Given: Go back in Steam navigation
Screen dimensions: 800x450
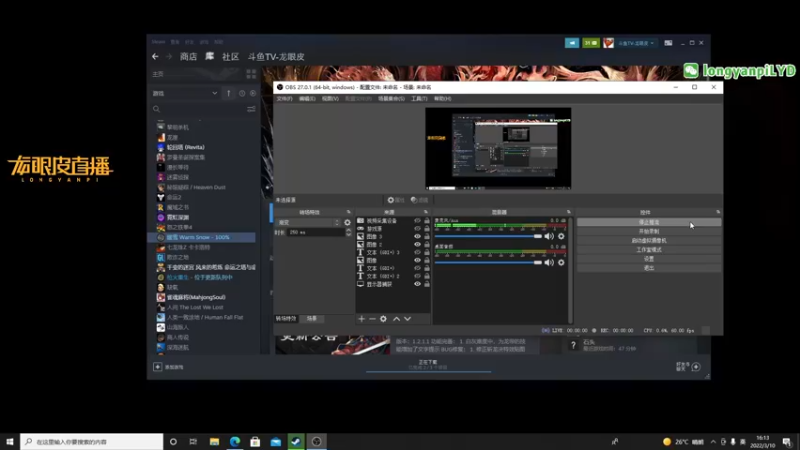Looking at the screenshot, I should click(155, 57).
